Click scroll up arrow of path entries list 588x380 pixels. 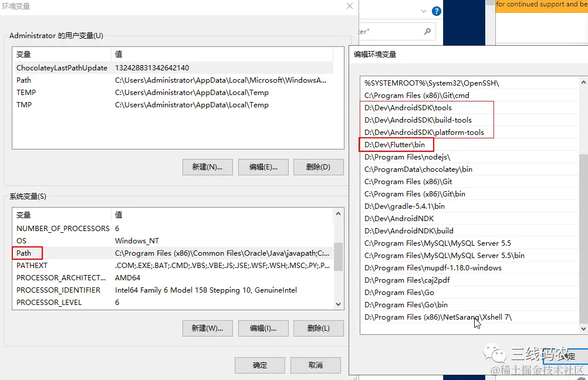tap(583, 82)
